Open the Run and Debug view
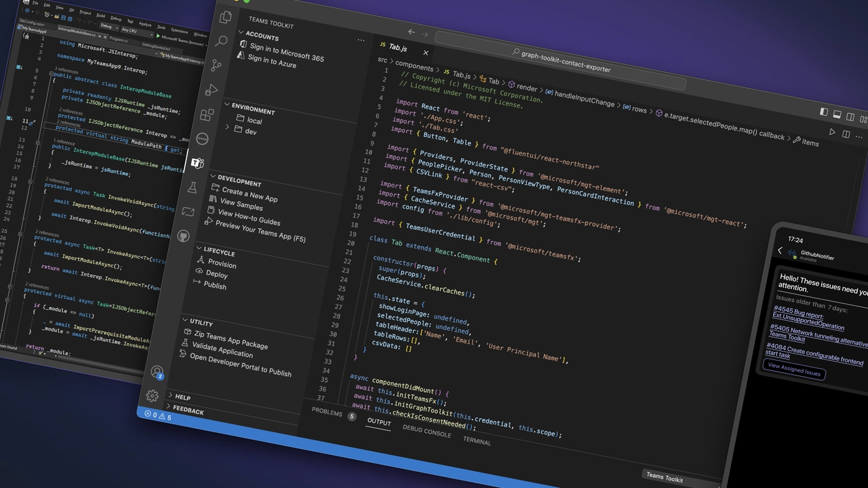 pos(212,90)
